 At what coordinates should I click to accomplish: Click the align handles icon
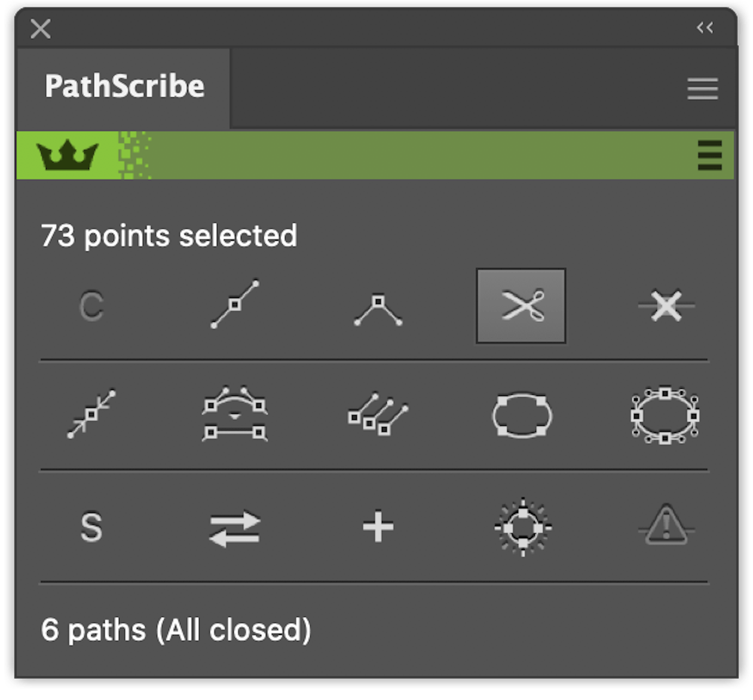click(235, 415)
